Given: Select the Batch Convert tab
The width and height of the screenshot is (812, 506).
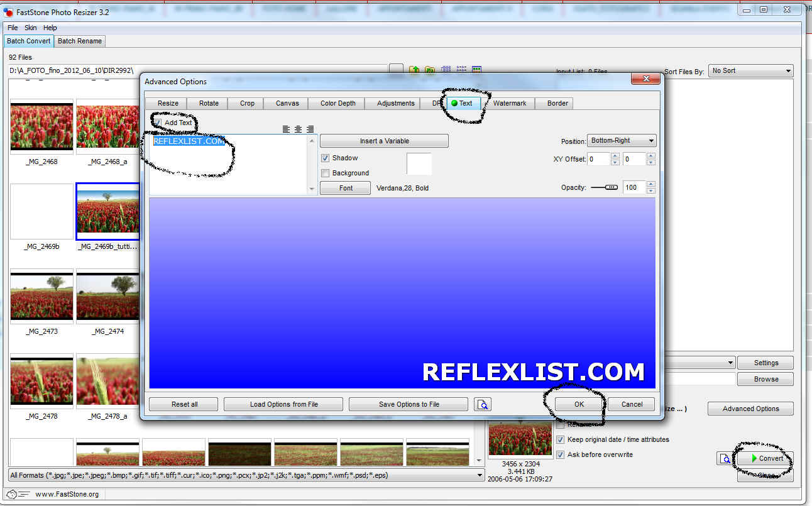Looking at the screenshot, I should click(x=29, y=41).
